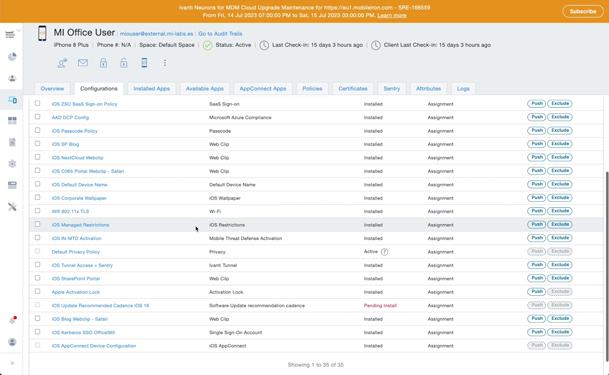Open the Default Privacy Policy link
This screenshot has width=609, height=375.
click(x=76, y=252)
